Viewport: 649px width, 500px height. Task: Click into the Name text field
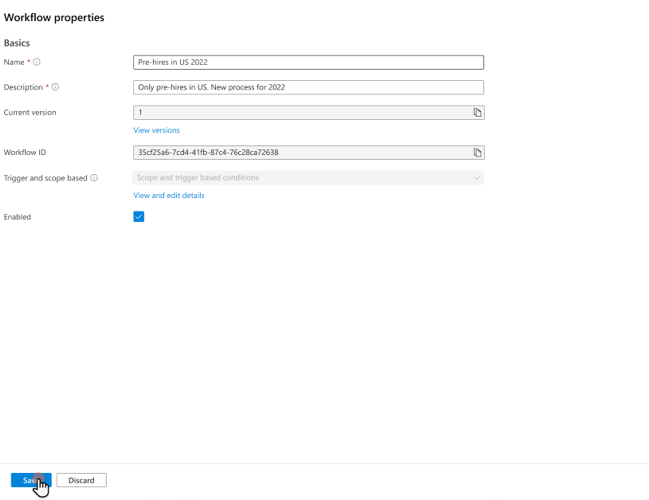coord(308,62)
